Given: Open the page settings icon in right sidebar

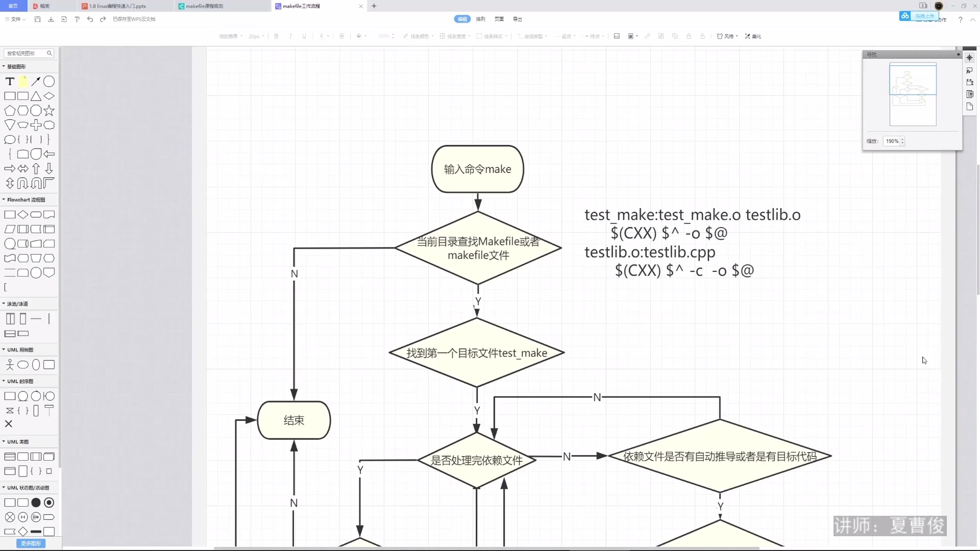Looking at the screenshot, I should [970, 107].
